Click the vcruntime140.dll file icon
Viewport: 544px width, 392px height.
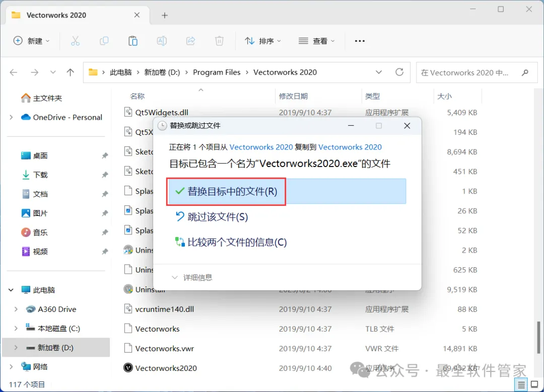click(128, 309)
